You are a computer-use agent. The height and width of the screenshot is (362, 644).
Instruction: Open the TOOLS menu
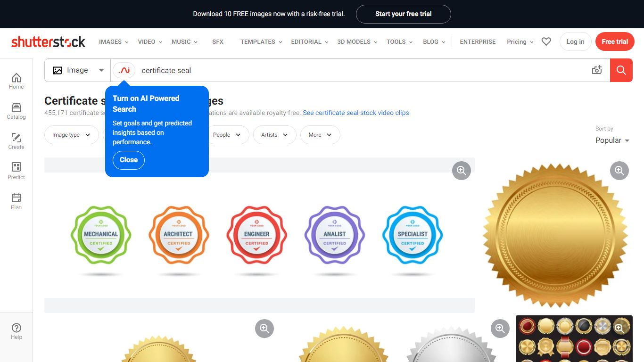click(x=399, y=41)
